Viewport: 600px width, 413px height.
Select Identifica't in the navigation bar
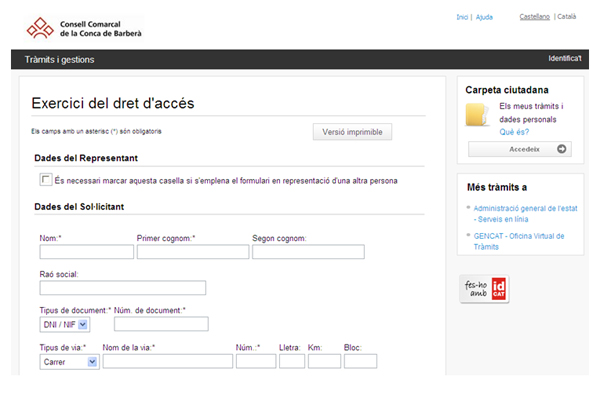(564, 60)
